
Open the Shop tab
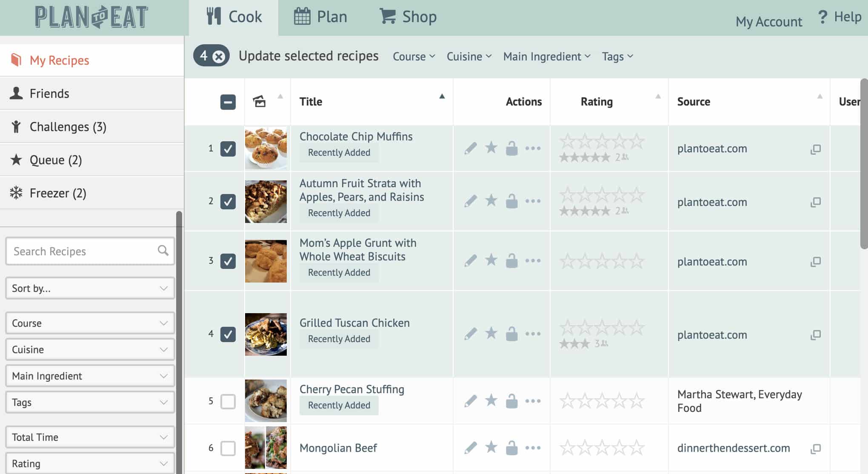click(408, 17)
